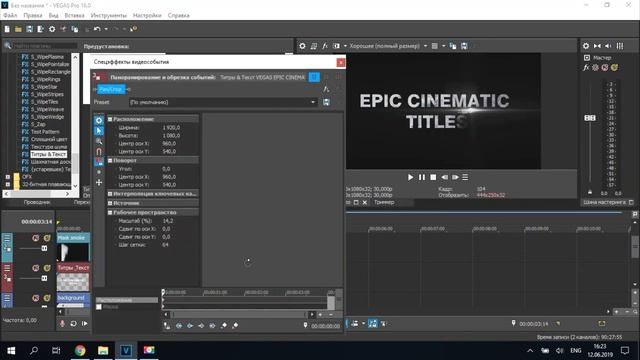This screenshot has height=360, width=640.
Task: Enable the Маска checkbox
Action: 99,307
